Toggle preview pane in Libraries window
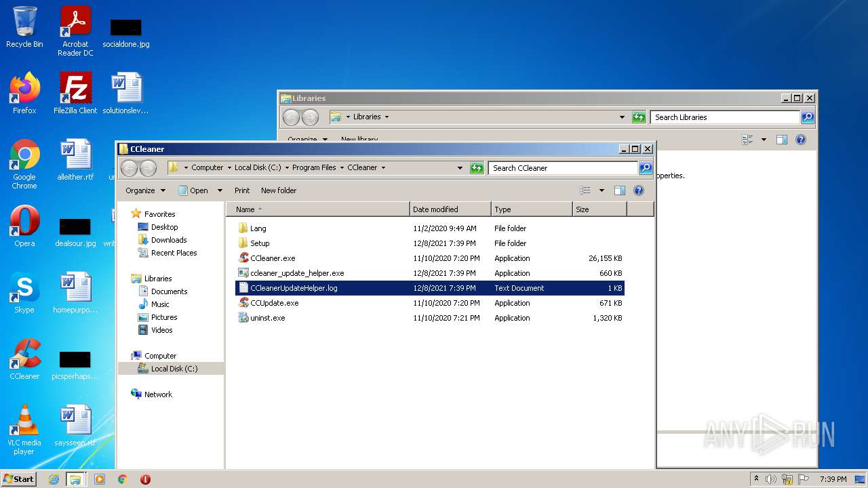Image resolution: width=868 pixels, height=488 pixels. click(x=781, y=140)
